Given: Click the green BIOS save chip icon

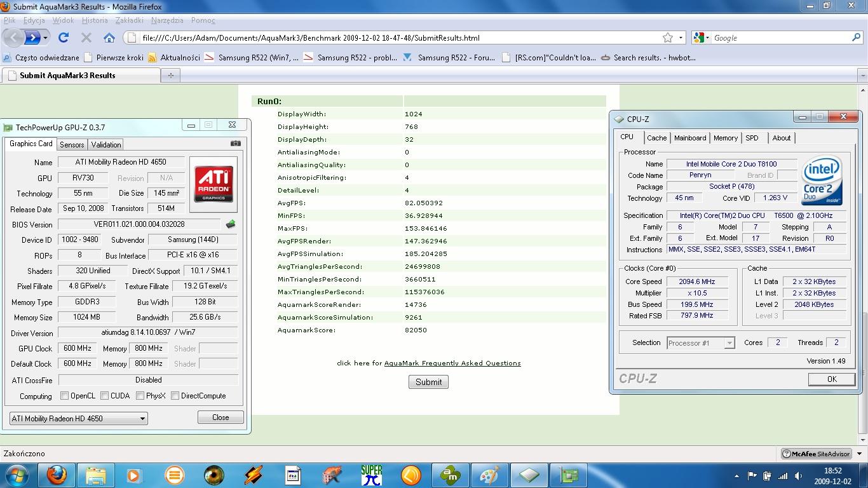Looking at the screenshot, I should [230, 224].
